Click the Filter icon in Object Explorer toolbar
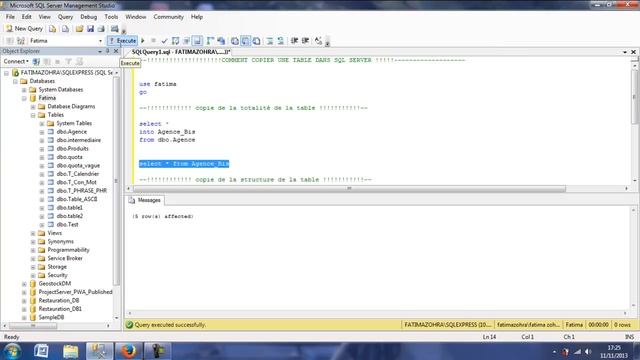 pos(68,61)
